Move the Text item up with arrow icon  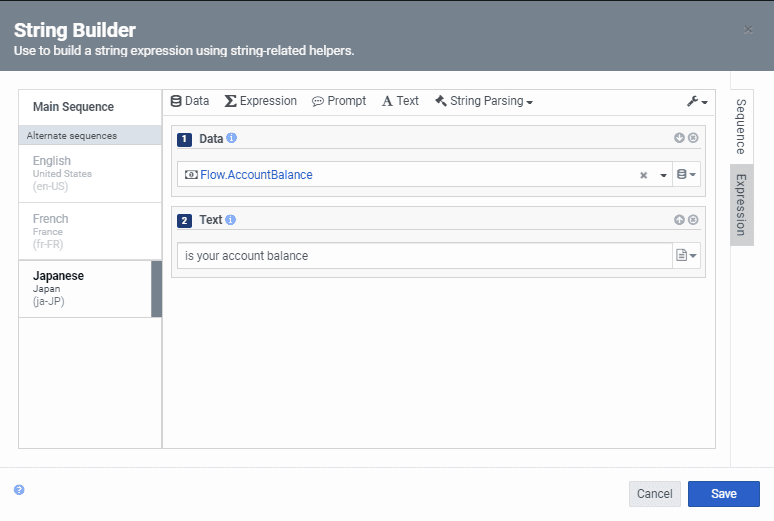(679, 220)
